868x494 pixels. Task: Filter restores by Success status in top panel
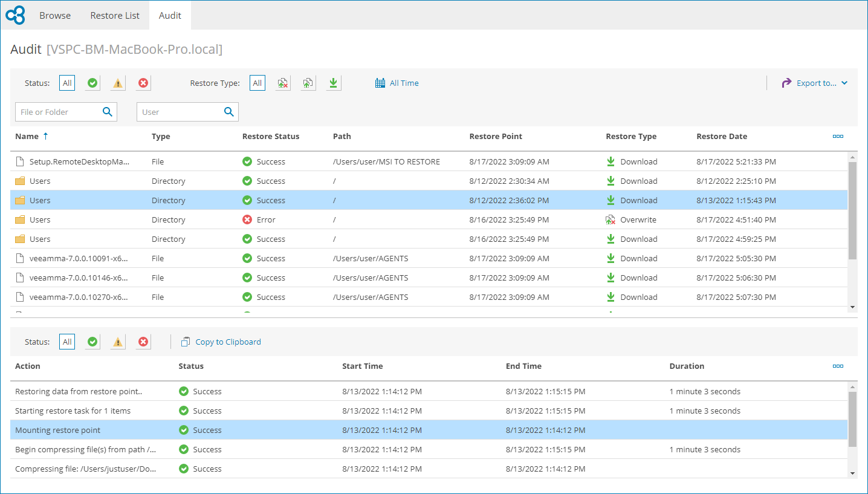(x=92, y=83)
